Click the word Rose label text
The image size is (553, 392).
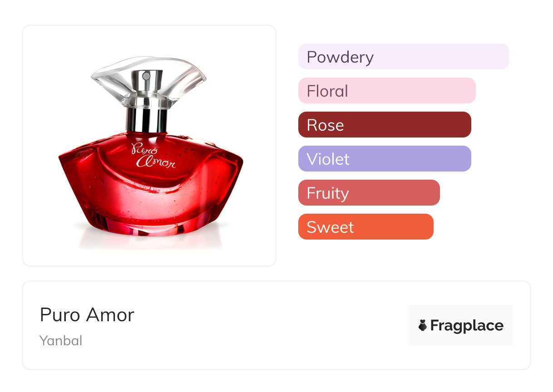click(x=325, y=125)
